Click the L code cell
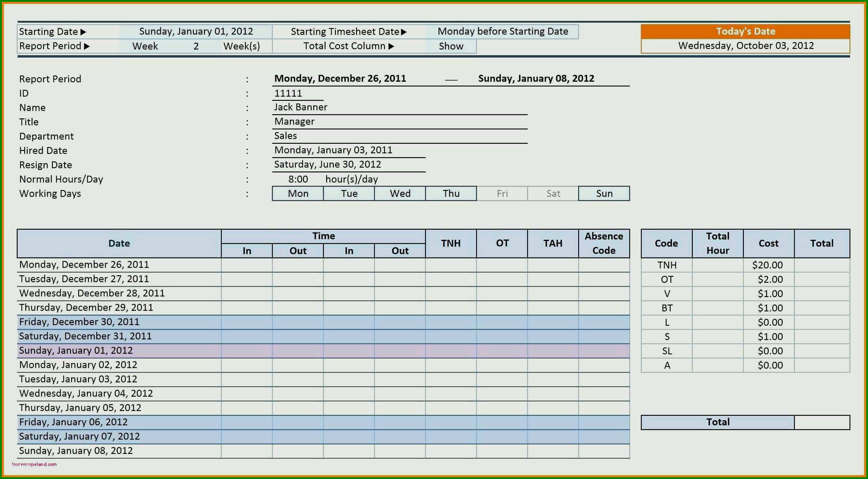 click(x=667, y=322)
